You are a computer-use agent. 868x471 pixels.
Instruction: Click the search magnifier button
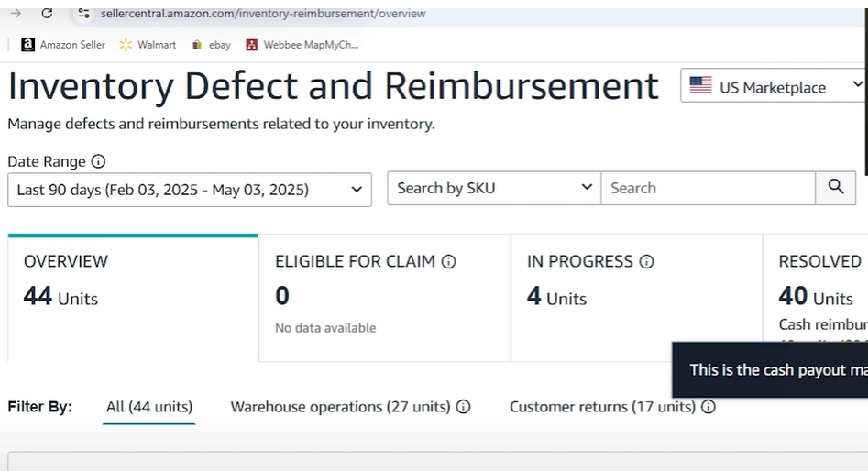pyautogui.click(x=835, y=188)
